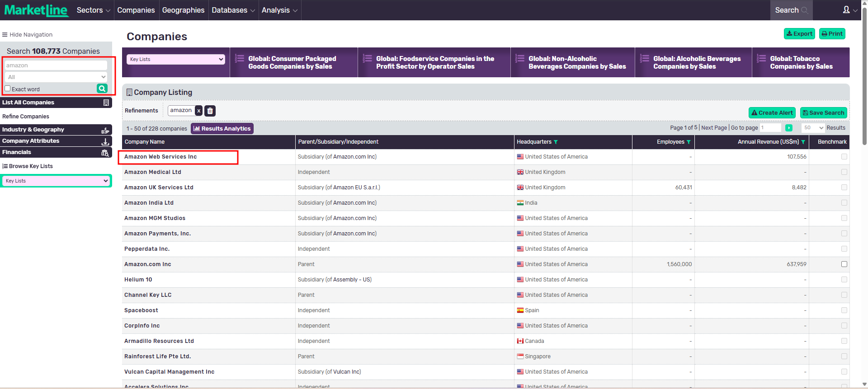Open the user account icon menu

846,10
